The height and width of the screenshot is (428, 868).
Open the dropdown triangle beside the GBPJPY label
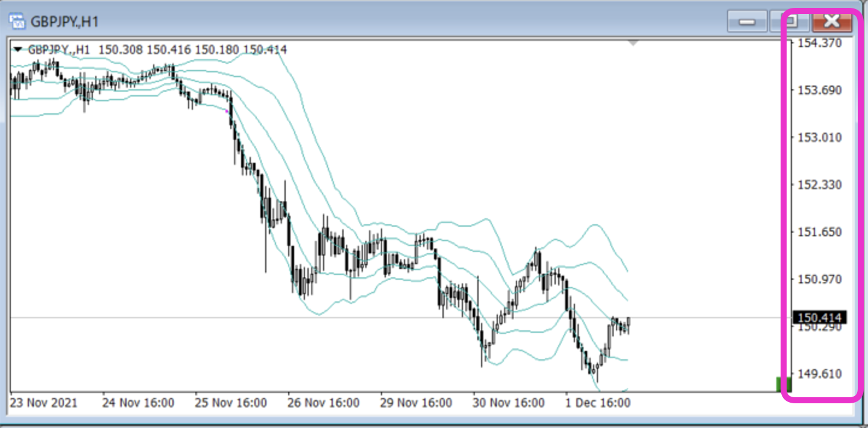coord(19,49)
